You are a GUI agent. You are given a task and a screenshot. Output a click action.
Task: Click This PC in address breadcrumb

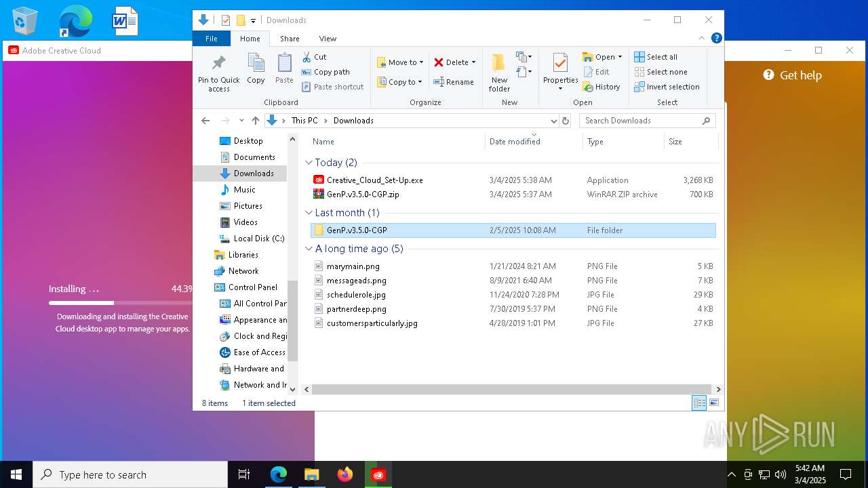[304, 121]
